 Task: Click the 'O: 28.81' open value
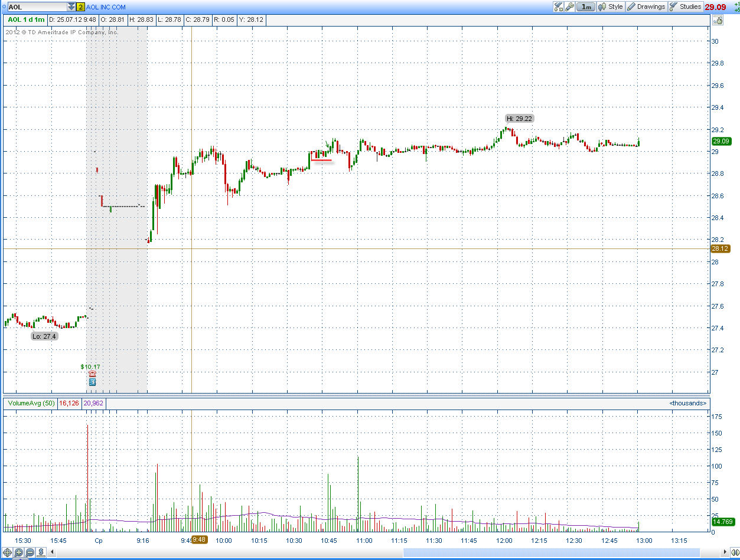point(113,19)
